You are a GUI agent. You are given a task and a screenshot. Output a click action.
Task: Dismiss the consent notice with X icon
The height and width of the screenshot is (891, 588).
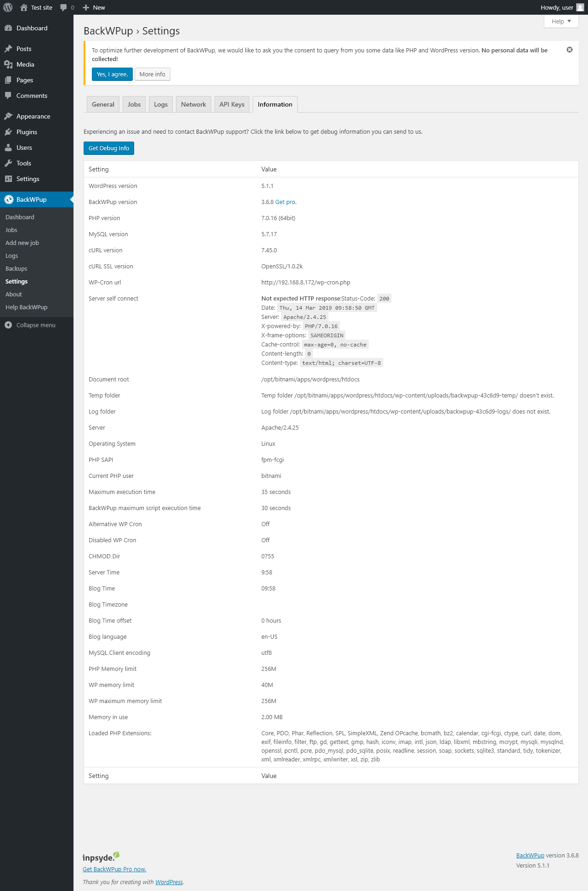570,50
